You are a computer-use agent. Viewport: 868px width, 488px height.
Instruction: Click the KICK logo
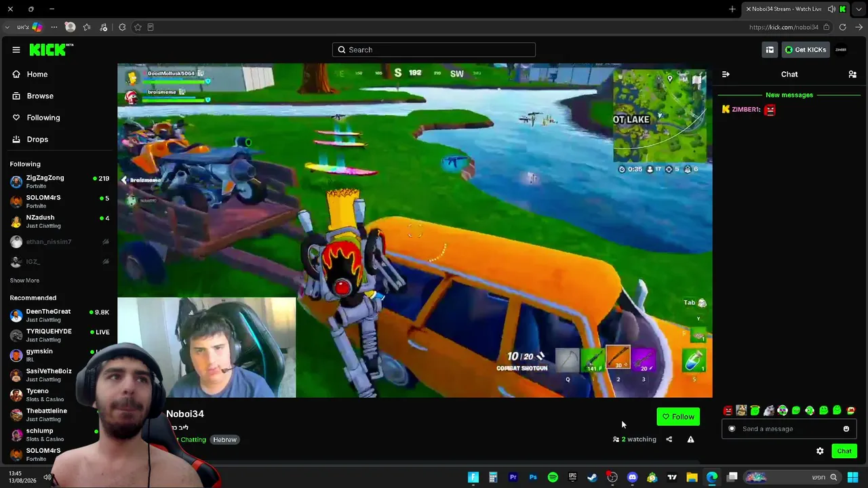51,49
